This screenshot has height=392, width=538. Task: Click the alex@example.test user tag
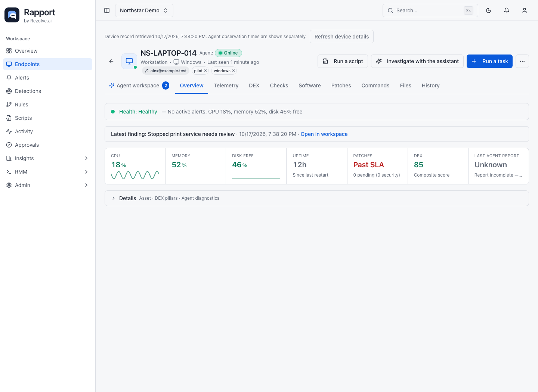pos(166,71)
